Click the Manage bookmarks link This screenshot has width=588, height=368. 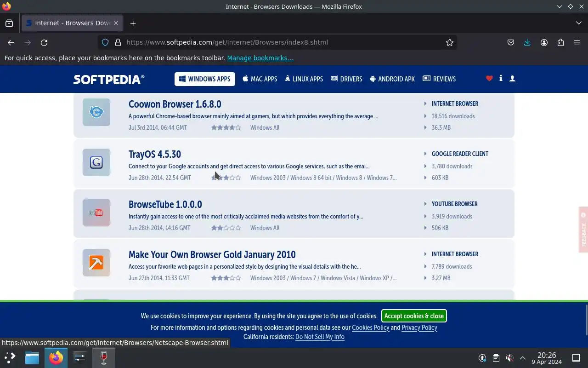[x=260, y=58]
